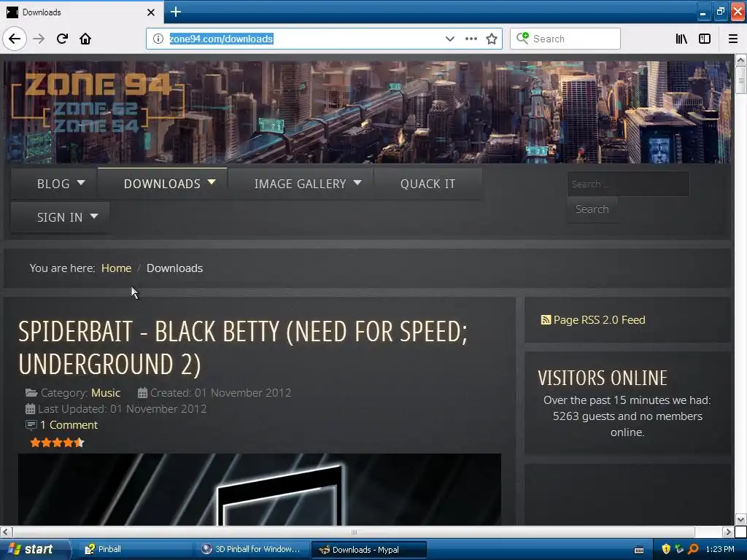The image size is (747, 560).
Task: Open the IMAGE GALLERY menu
Action: 300,184
